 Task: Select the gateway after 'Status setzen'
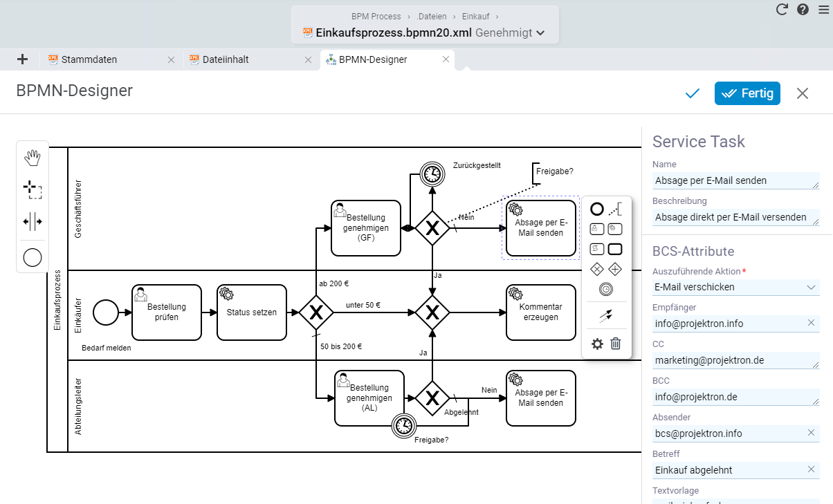[316, 312]
